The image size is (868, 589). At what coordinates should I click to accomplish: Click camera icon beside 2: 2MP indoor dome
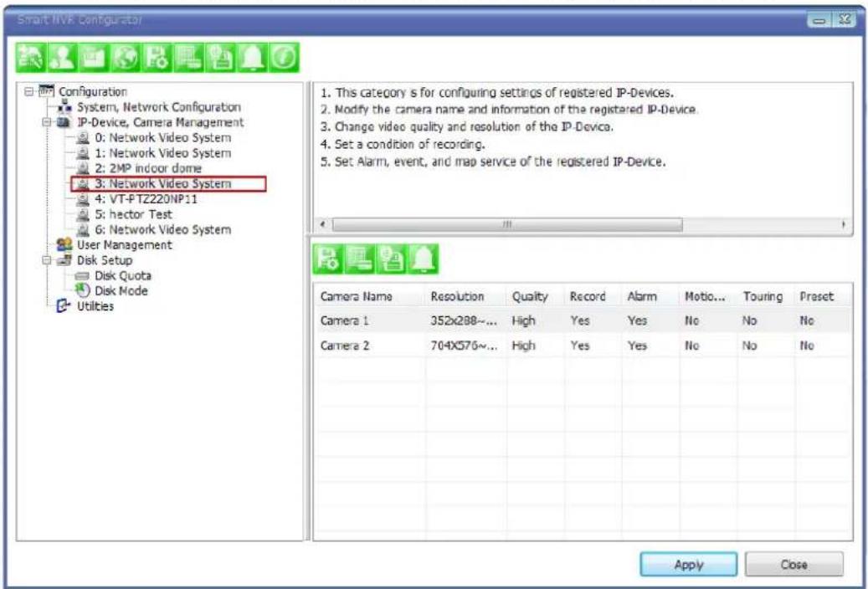(x=83, y=168)
